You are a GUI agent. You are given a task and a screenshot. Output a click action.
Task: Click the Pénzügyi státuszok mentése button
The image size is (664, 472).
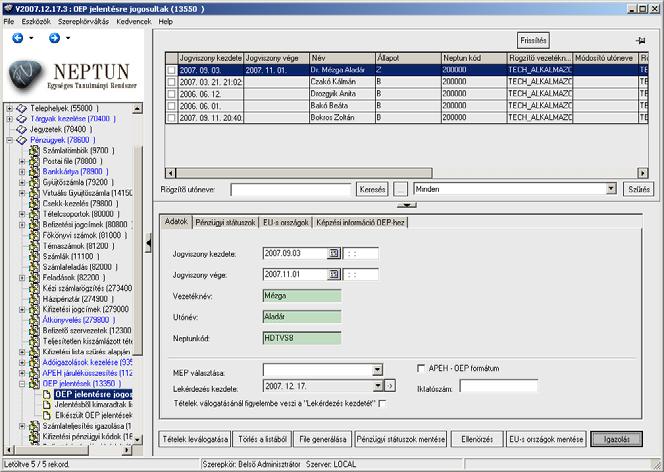[401, 439]
